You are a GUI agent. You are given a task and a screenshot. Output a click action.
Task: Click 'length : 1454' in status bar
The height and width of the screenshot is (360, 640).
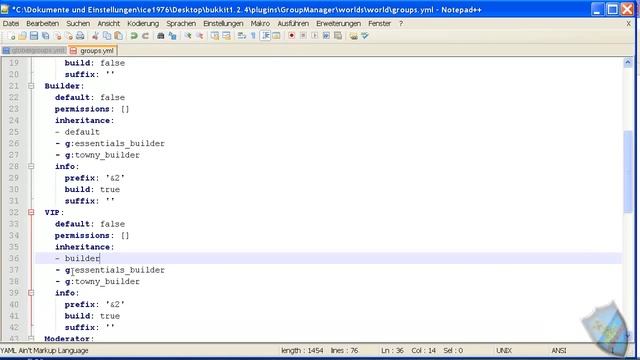click(302, 351)
